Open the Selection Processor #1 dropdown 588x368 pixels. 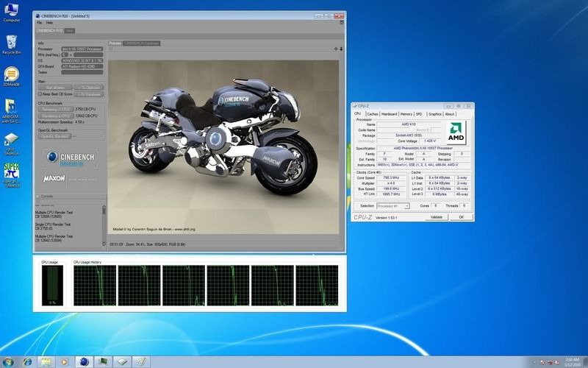(393, 206)
